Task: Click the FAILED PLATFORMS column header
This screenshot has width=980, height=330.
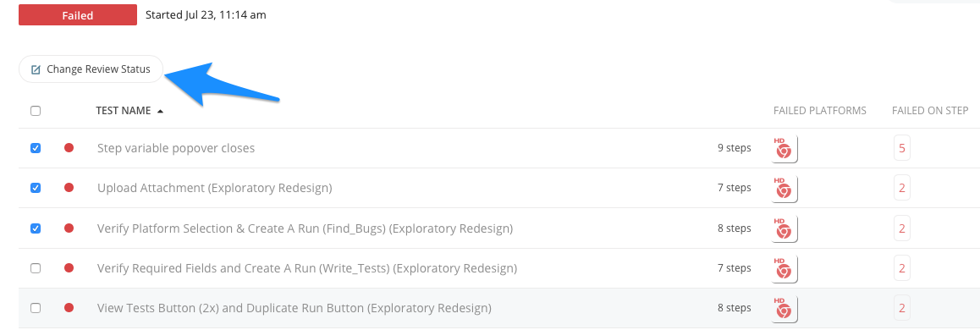Action: pyautogui.click(x=819, y=111)
